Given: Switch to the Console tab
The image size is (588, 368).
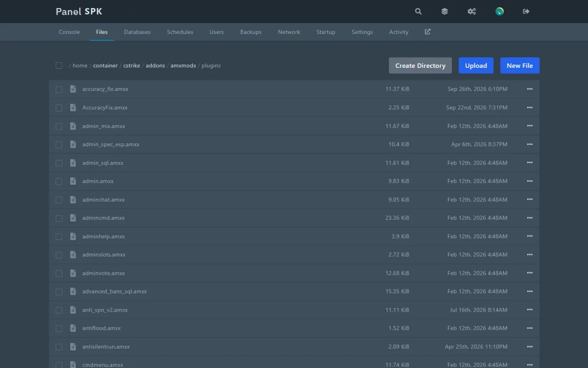Looking at the screenshot, I should click(69, 32).
